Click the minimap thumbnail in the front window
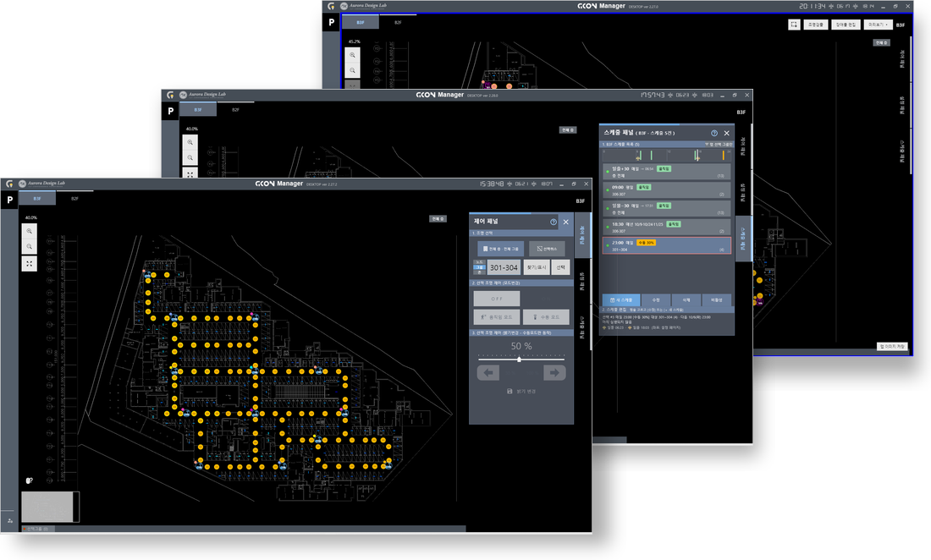Viewport: 931px width, 560px height. point(51,508)
